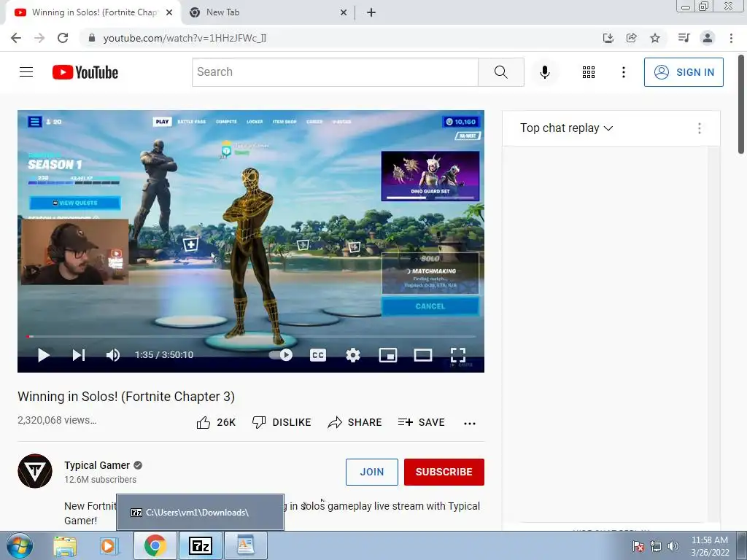
Task: Open the network tray icon
Action: (656, 546)
